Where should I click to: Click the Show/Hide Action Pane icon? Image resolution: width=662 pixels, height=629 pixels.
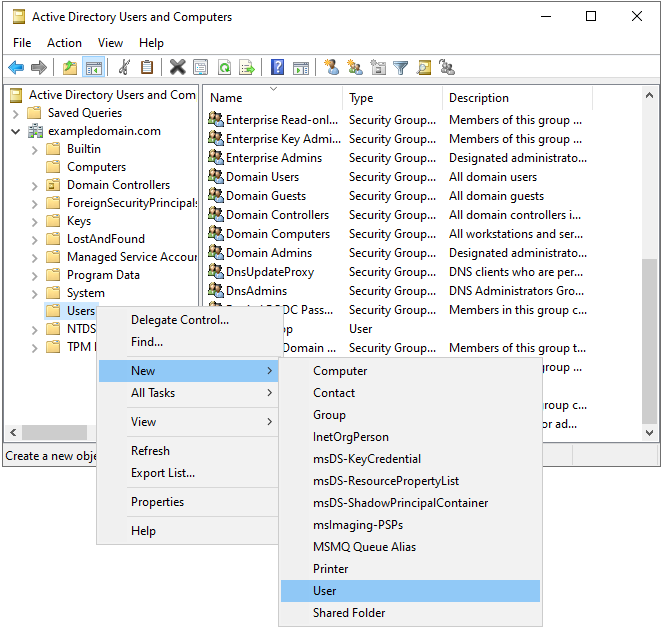301,68
